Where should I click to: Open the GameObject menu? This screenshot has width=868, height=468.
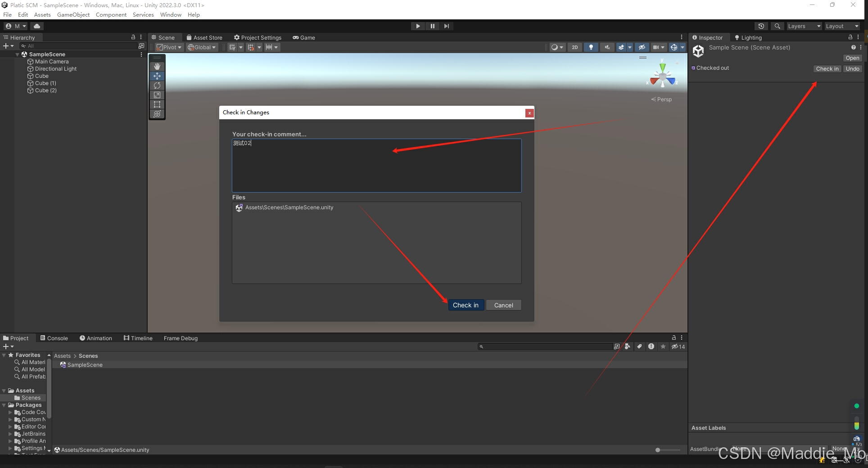point(73,15)
